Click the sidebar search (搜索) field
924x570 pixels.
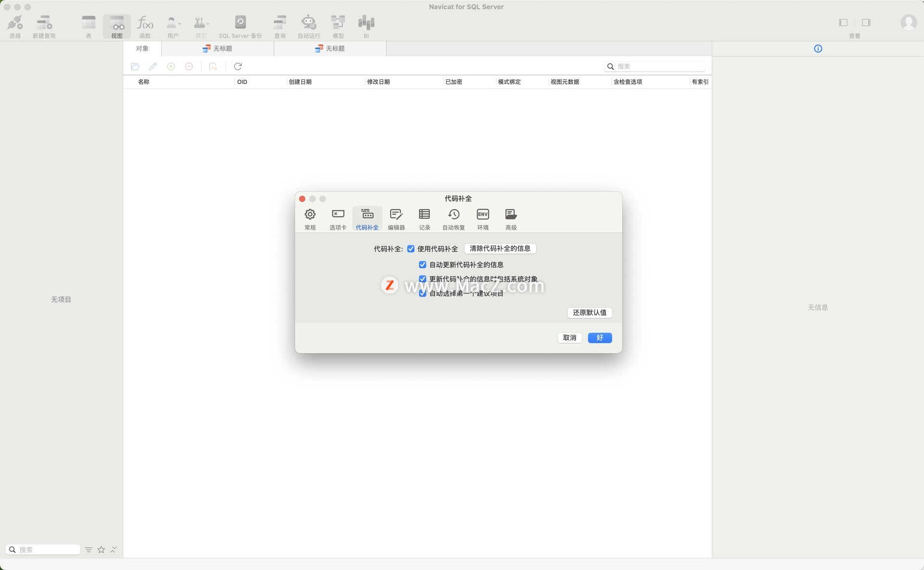pos(43,549)
